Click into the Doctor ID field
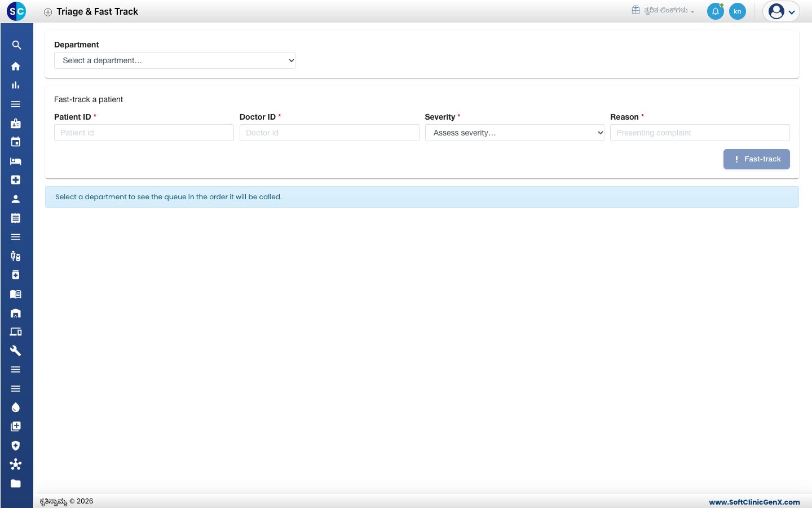The width and height of the screenshot is (812, 508). (x=329, y=133)
